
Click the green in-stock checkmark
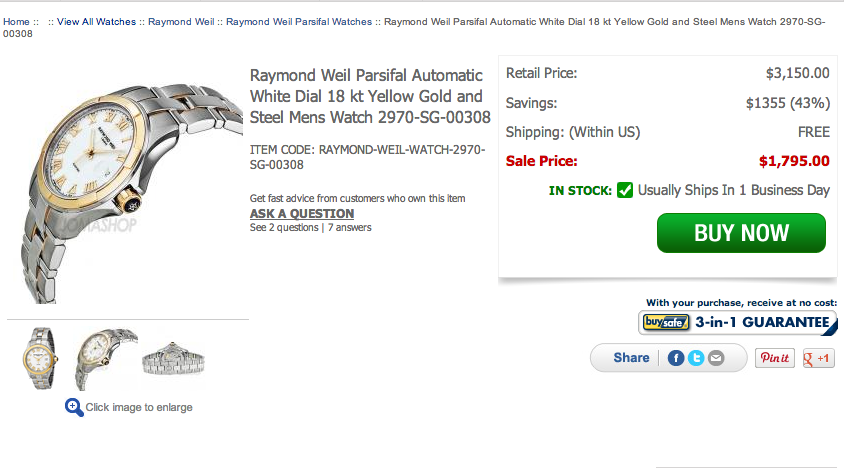point(625,190)
